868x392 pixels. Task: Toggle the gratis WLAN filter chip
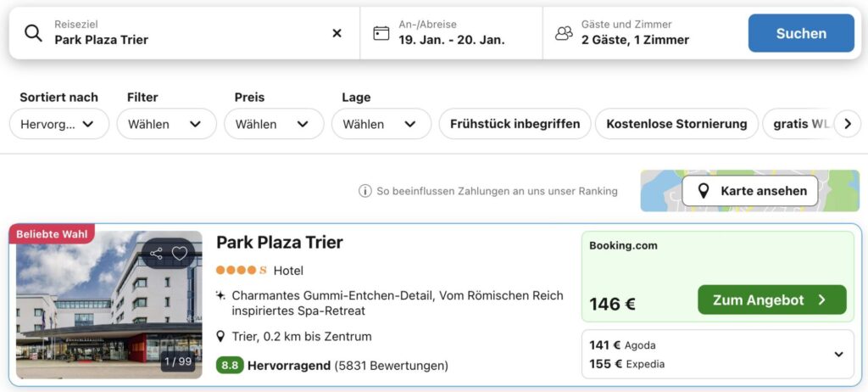(799, 124)
